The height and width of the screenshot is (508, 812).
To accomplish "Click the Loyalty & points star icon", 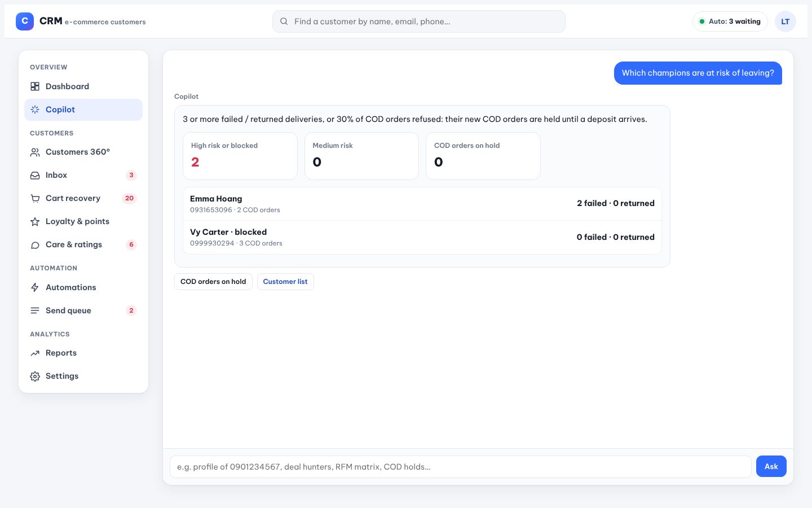I will tap(35, 221).
